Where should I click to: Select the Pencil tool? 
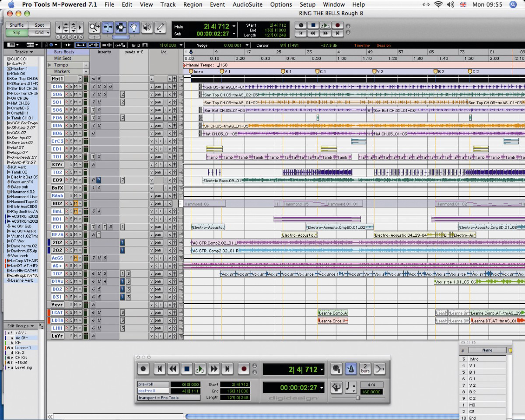coord(160,28)
